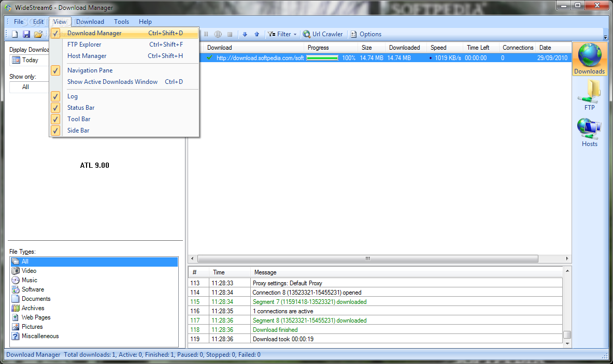Sort by the Connections column header
The image size is (613, 364).
(x=518, y=48)
